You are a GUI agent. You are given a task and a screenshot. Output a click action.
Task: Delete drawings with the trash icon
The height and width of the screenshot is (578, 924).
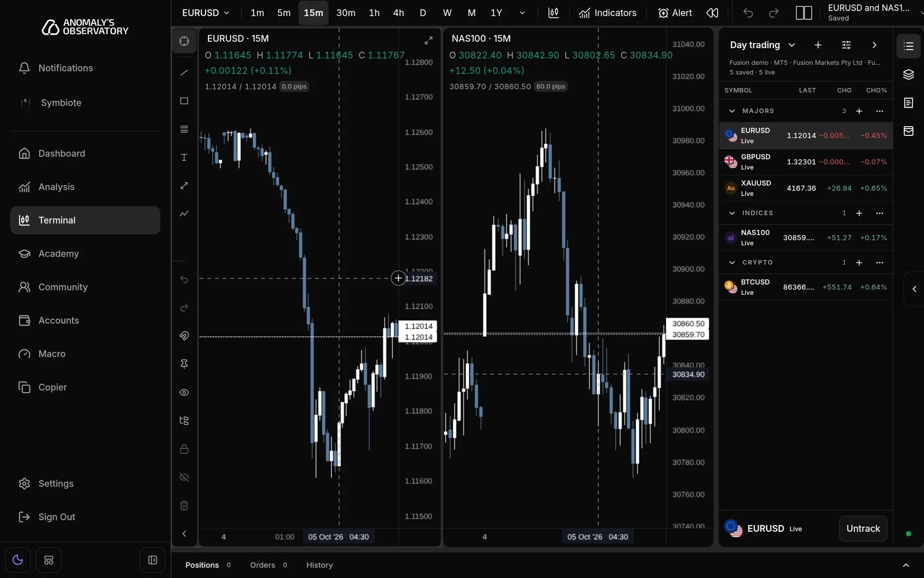pyautogui.click(x=184, y=505)
